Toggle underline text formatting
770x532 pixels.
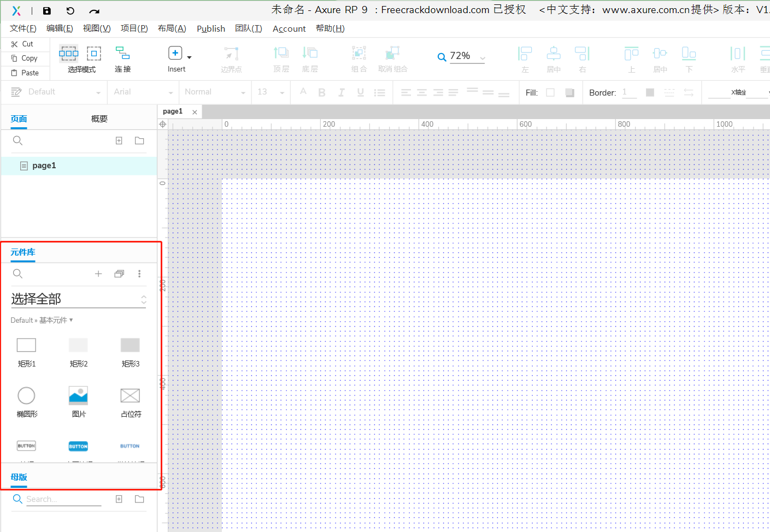click(x=360, y=92)
